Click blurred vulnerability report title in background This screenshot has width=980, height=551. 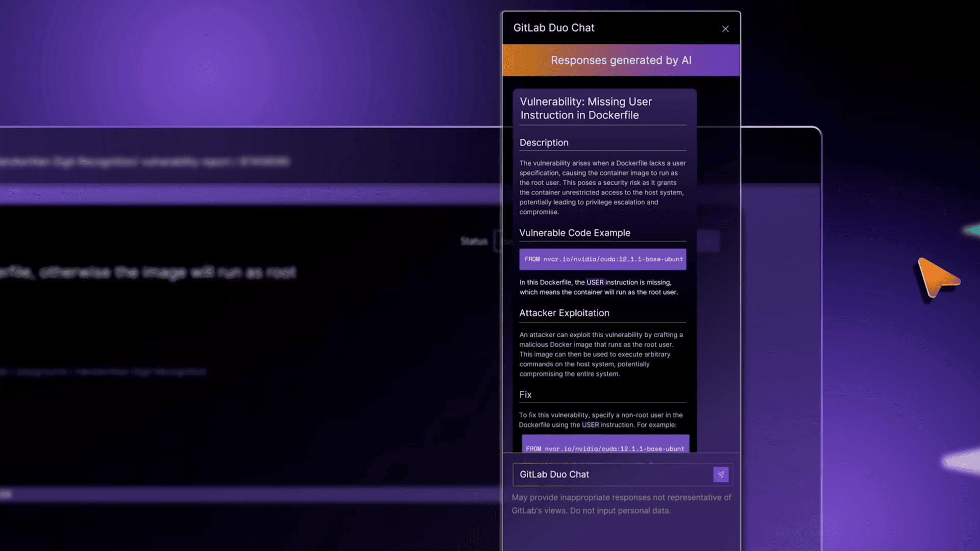(x=145, y=162)
